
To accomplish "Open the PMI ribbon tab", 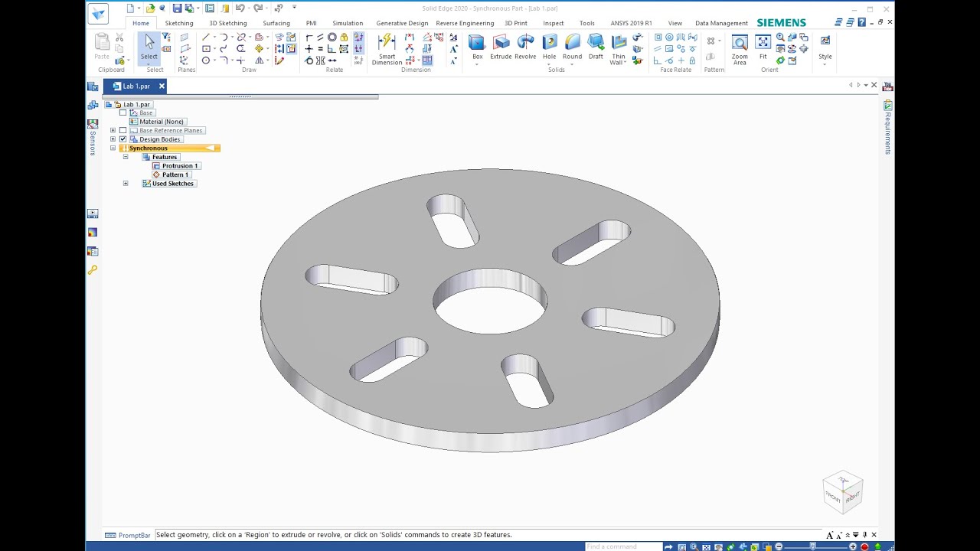I will [x=311, y=23].
